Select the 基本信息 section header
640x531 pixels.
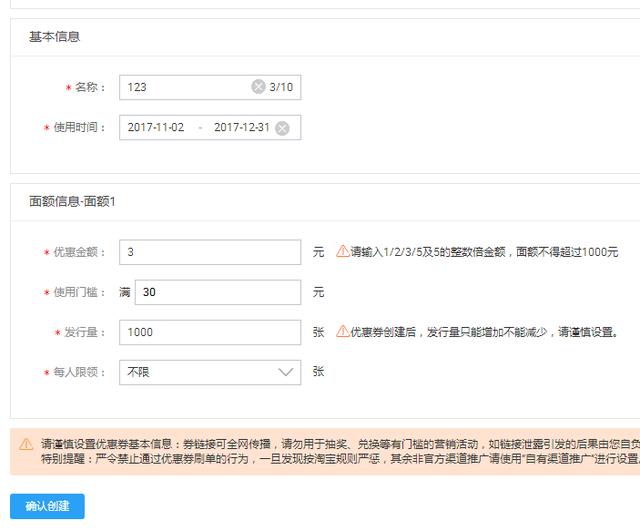pos(54,37)
